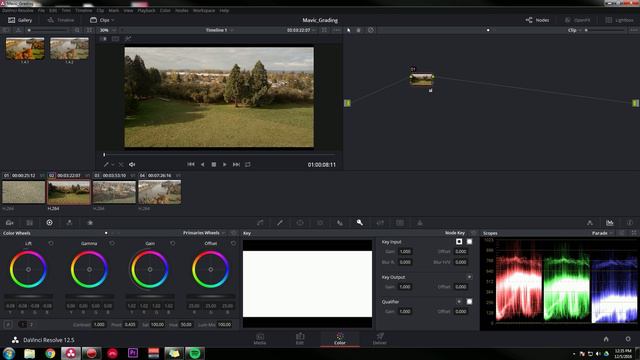Screen dimensions: 640x360
Task: Open the Timeline 1 dropdown
Action: click(x=219, y=30)
